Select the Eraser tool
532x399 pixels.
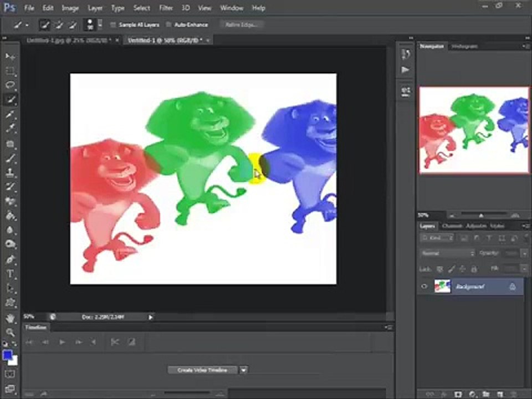(10, 201)
